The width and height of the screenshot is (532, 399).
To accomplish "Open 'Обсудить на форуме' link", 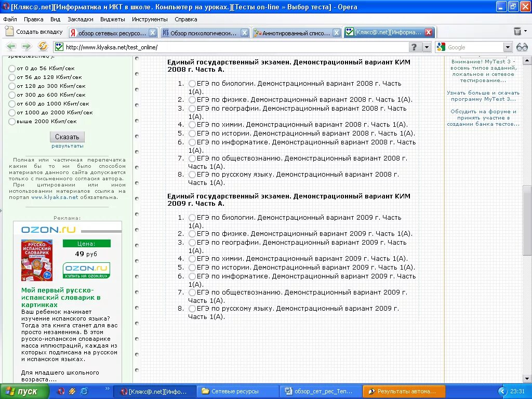I will [x=483, y=118].
